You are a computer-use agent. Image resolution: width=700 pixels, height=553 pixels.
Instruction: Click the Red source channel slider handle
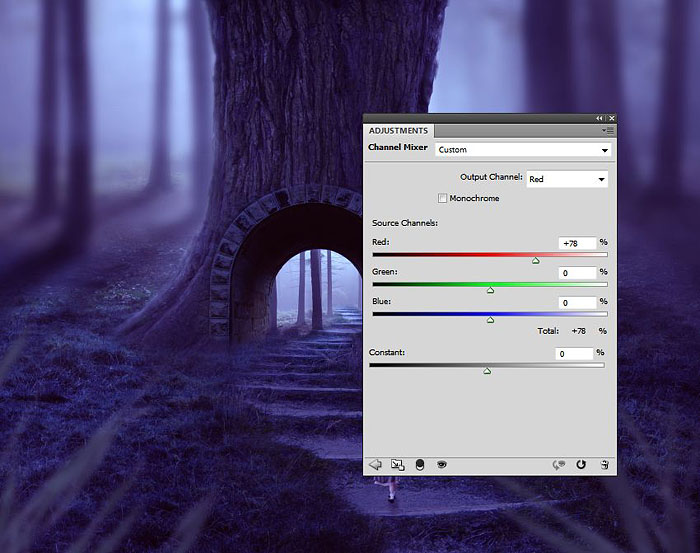coord(536,260)
